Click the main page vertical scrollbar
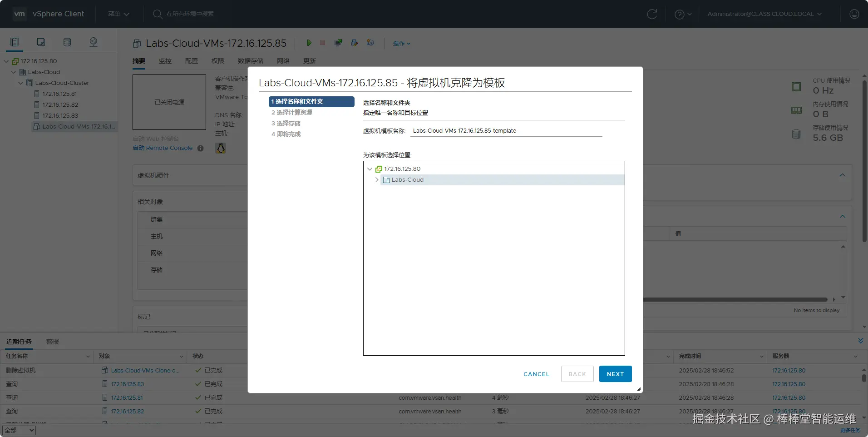The height and width of the screenshot is (437, 868). click(x=864, y=161)
